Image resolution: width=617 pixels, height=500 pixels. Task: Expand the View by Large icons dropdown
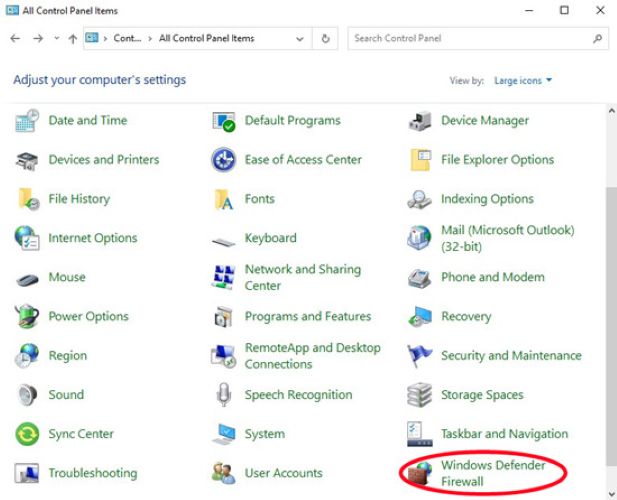coord(523,81)
